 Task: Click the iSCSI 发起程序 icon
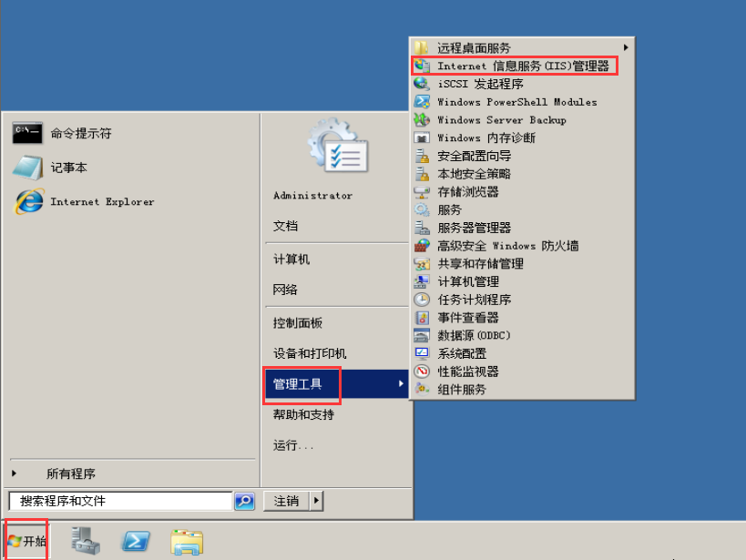[x=422, y=84]
